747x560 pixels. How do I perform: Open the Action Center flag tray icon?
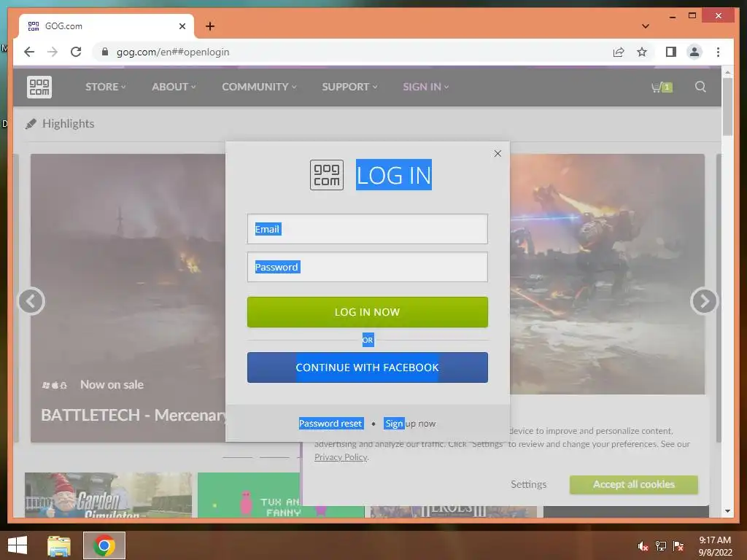(678, 546)
